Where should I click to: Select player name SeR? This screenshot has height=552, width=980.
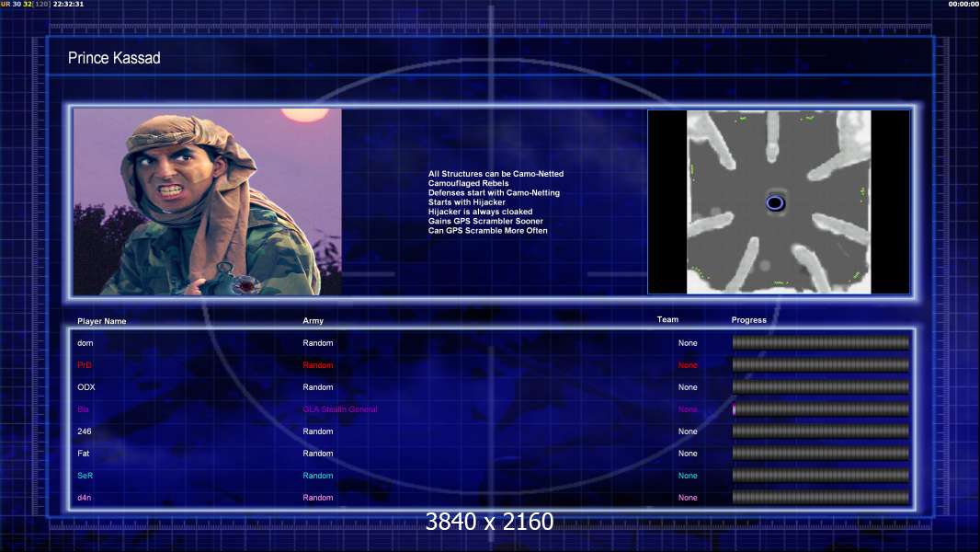(85, 475)
